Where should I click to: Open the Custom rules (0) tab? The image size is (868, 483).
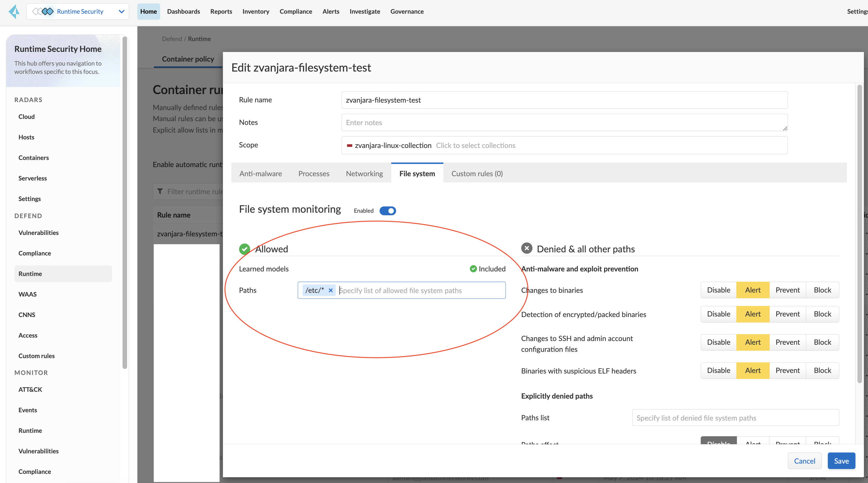(477, 174)
